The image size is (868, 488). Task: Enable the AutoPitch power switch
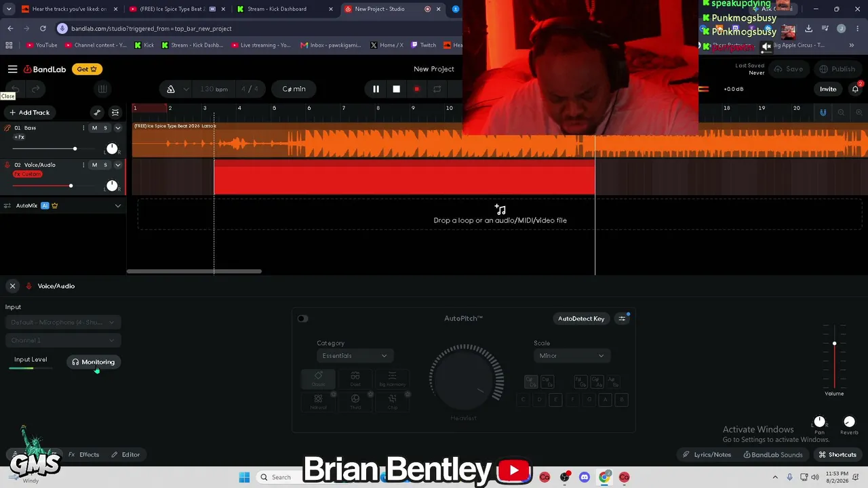[x=302, y=319]
